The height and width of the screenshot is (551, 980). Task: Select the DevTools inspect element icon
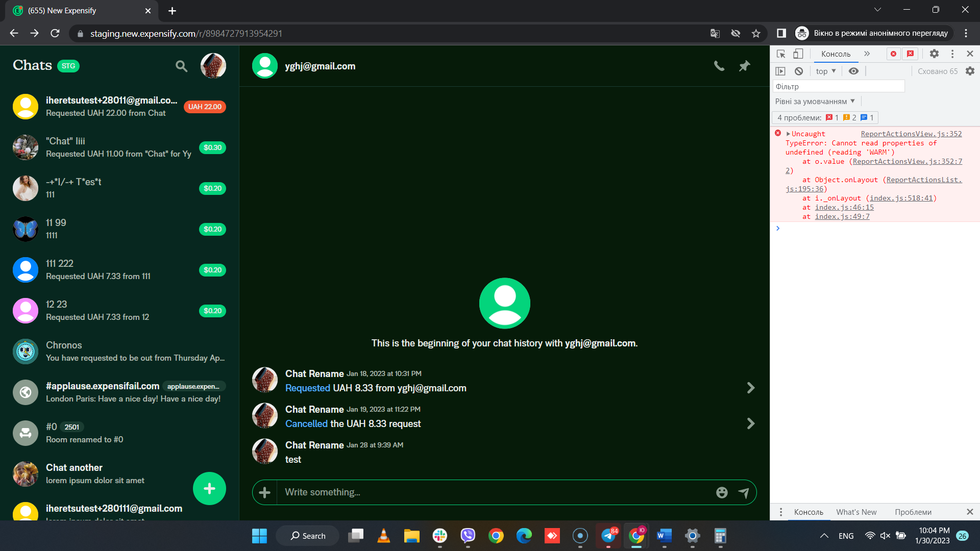pyautogui.click(x=781, y=54)
